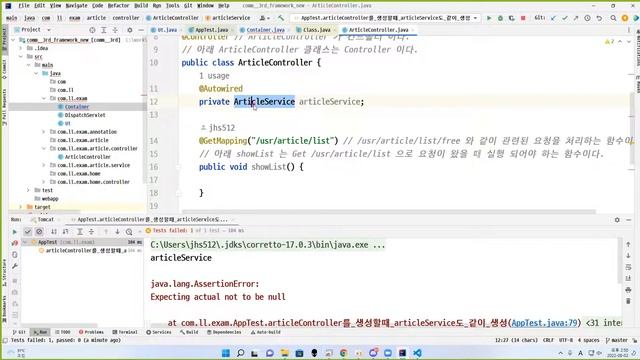
Task: Rerun failed tests with the red icon
Action: (x=15, y=243)
